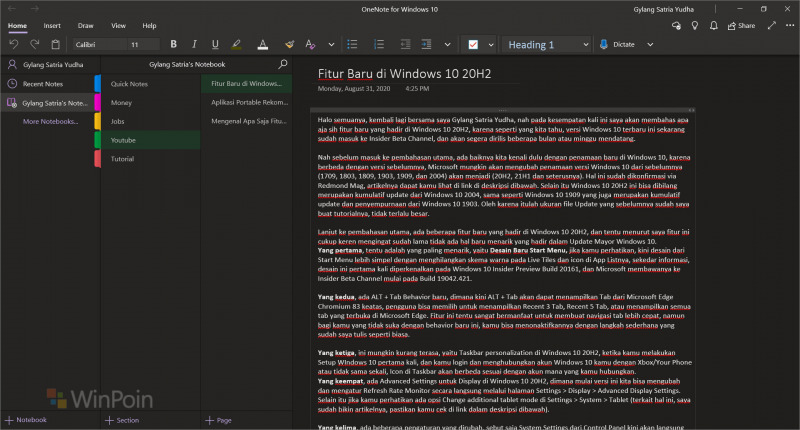Viewport: 800px width, 430px height.
Task: Open the tags dropdown arrow
Action: click(x=491, y=44)
